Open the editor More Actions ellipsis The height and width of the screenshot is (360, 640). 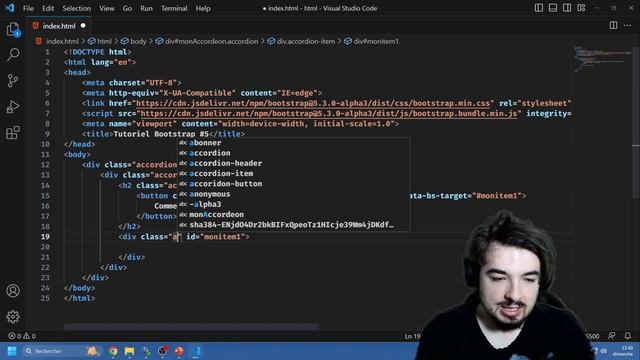pos(627,25)
